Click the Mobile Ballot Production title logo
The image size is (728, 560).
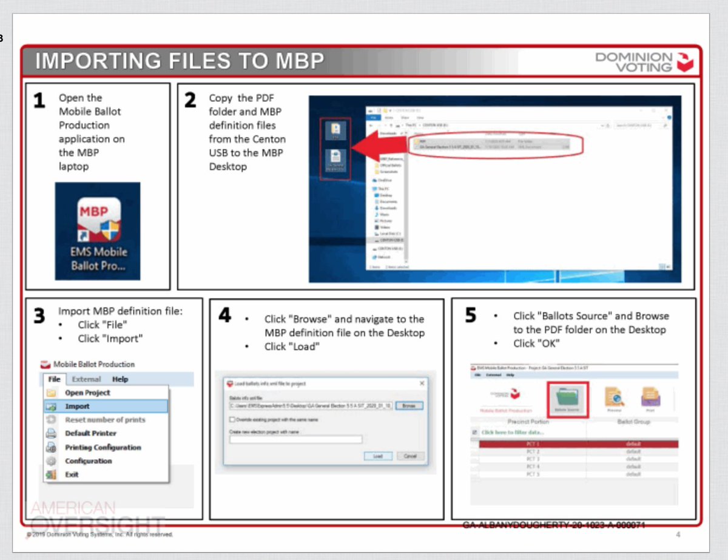point(45,364)
